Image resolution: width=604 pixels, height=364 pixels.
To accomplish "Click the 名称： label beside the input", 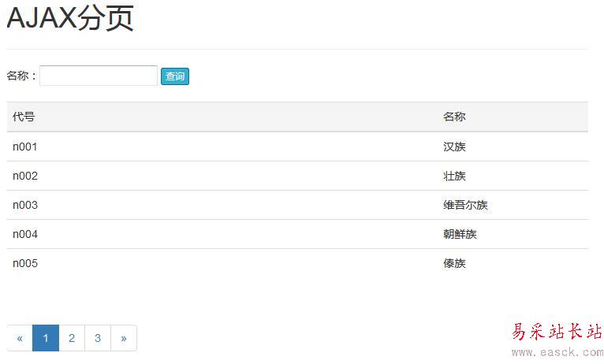I will click(x=22, y=76).
